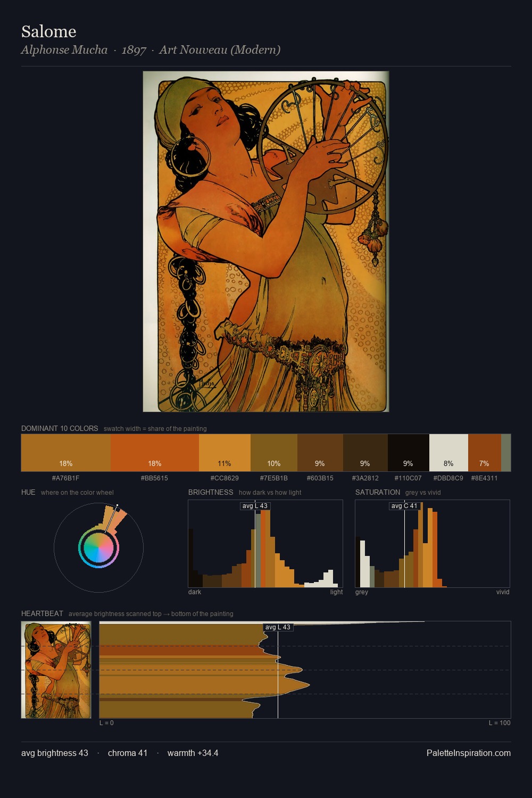Click the SATURATION section heading

click(x=378, y=492)
